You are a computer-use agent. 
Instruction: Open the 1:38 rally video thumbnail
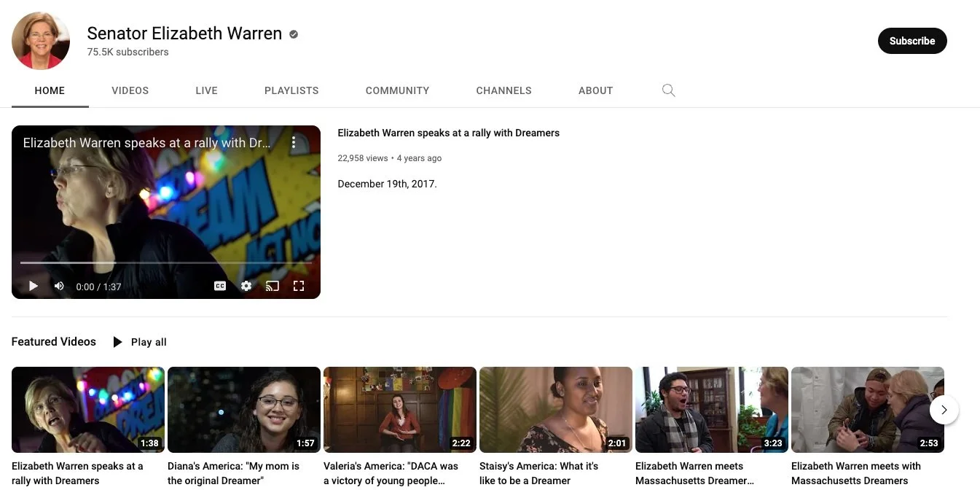pyautogui.click(x=88, y=410)
